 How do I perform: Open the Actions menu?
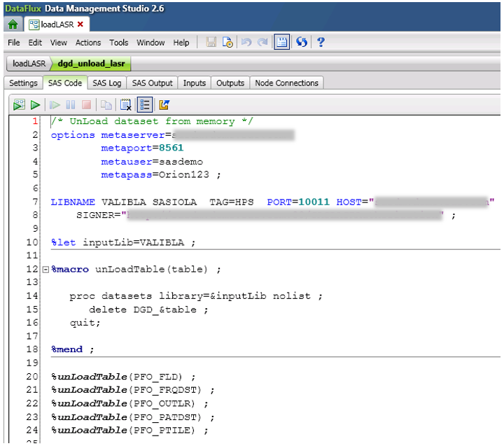(x=88, y=43)
